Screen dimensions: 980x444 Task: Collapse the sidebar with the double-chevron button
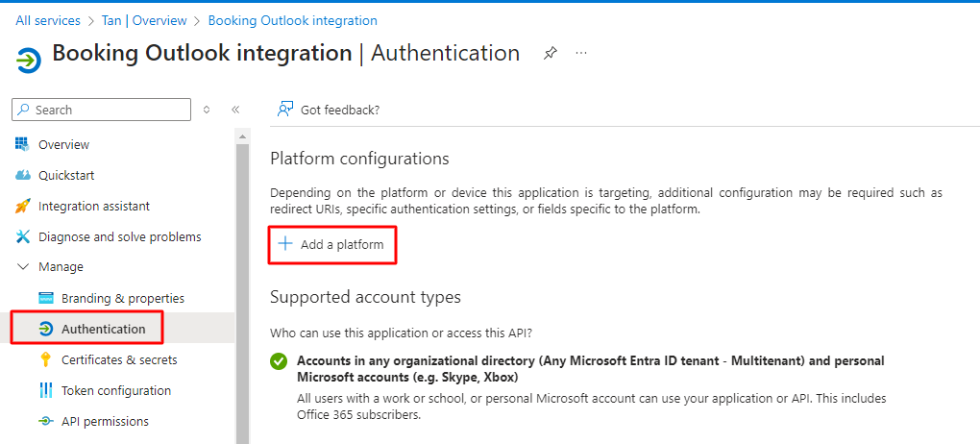point(235,110)
